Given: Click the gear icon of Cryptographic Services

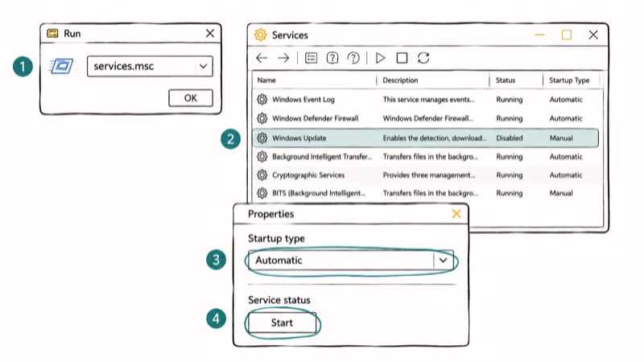Looking at the screenshot, I should coord(262,175).
